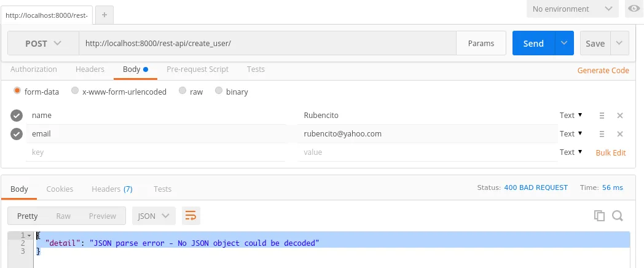Switch response view to Raw
This screenshot has width=644, height=268.
63,216
